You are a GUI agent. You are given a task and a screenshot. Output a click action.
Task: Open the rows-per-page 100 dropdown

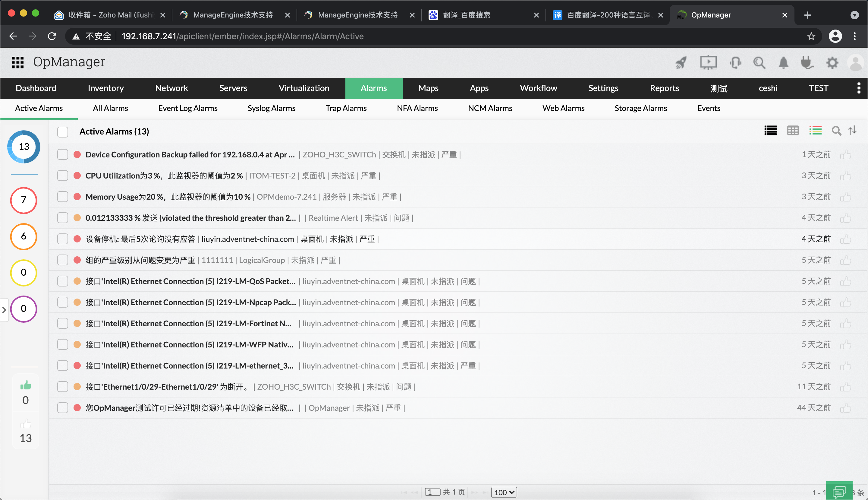point(504,492)
